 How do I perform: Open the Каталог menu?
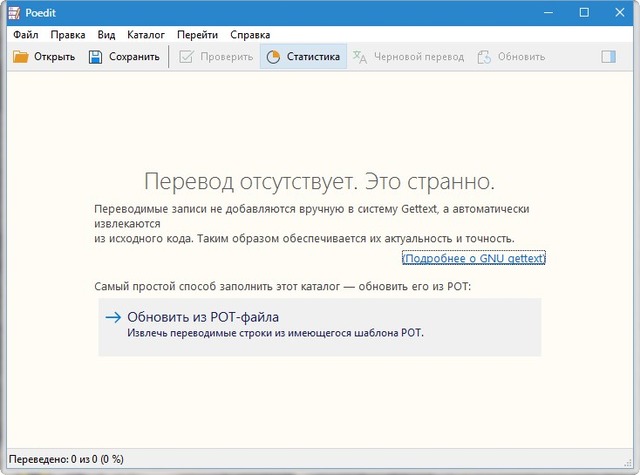pos(146,34)
